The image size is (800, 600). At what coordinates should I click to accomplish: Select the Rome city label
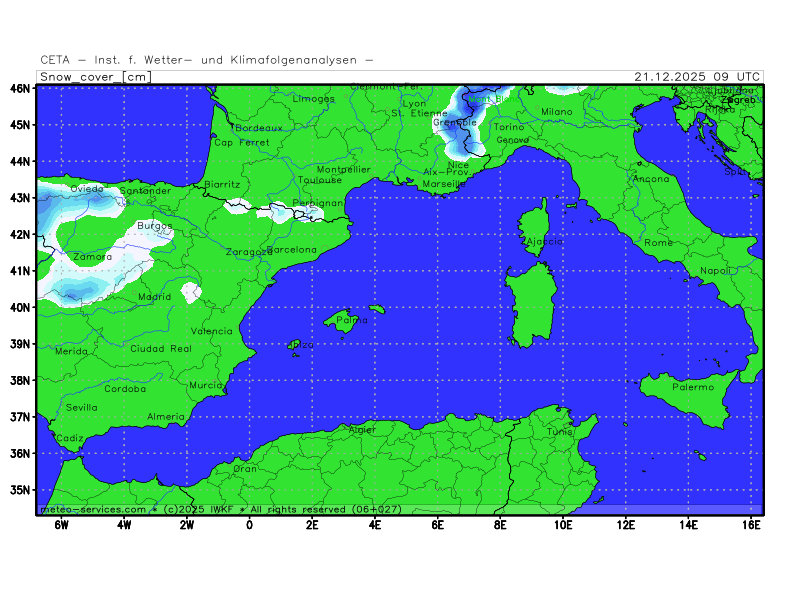[658, 243]
